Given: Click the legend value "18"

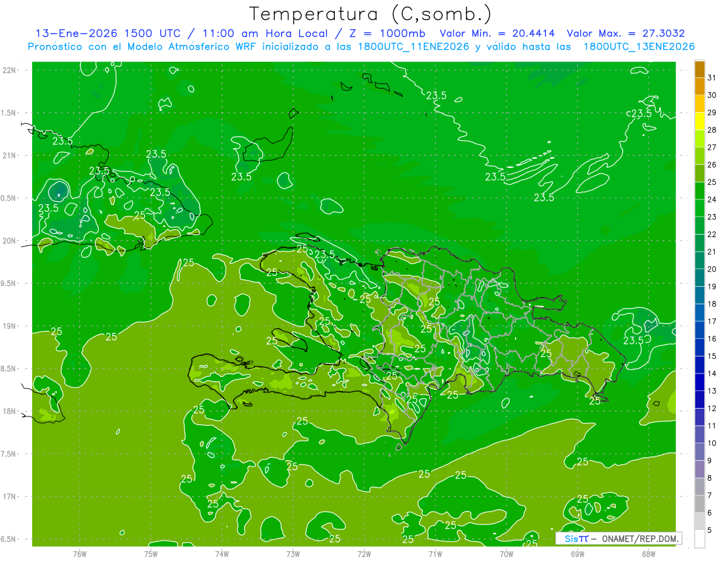Looking at the screenshot, I should click(712, 304).
